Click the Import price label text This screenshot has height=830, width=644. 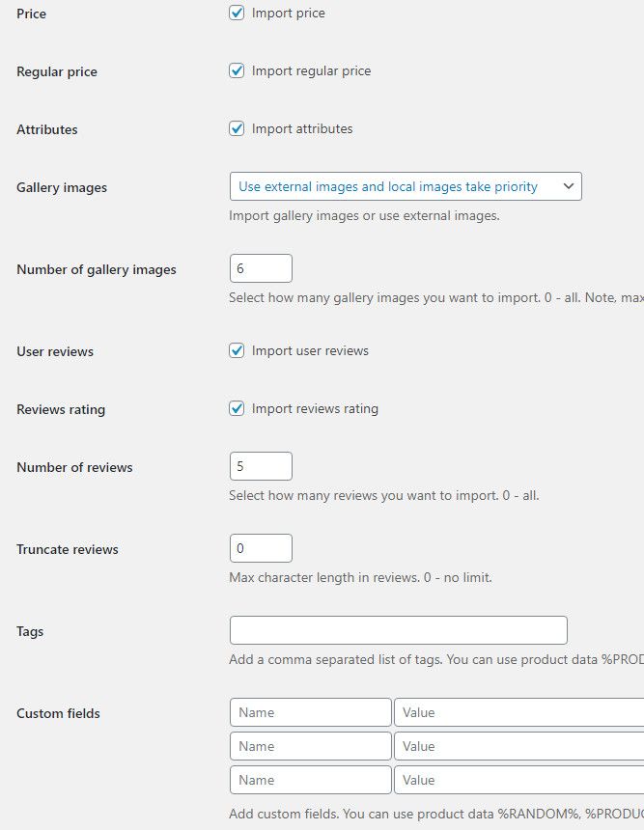coord(289,14)
